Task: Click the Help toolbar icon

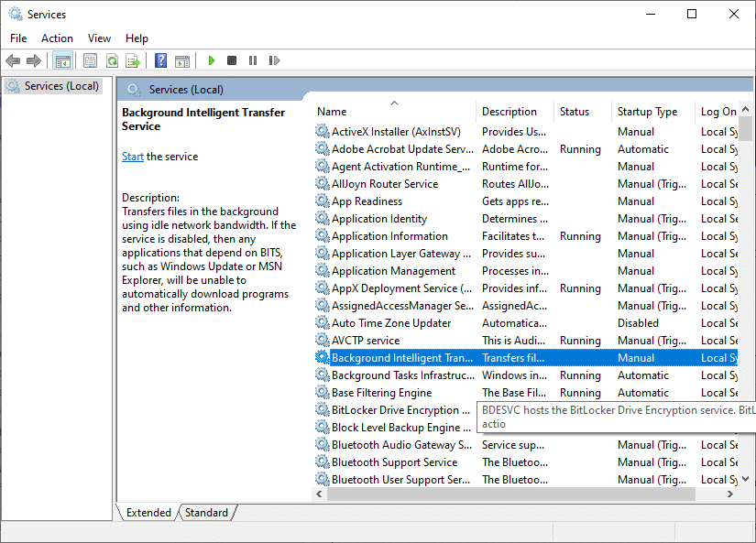Action: [x=160, y=60]
